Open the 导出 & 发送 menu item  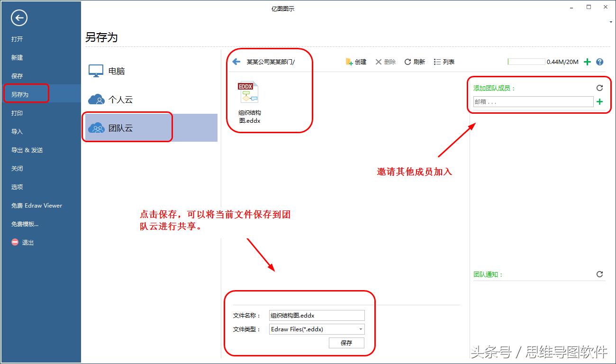click(28, 150)
